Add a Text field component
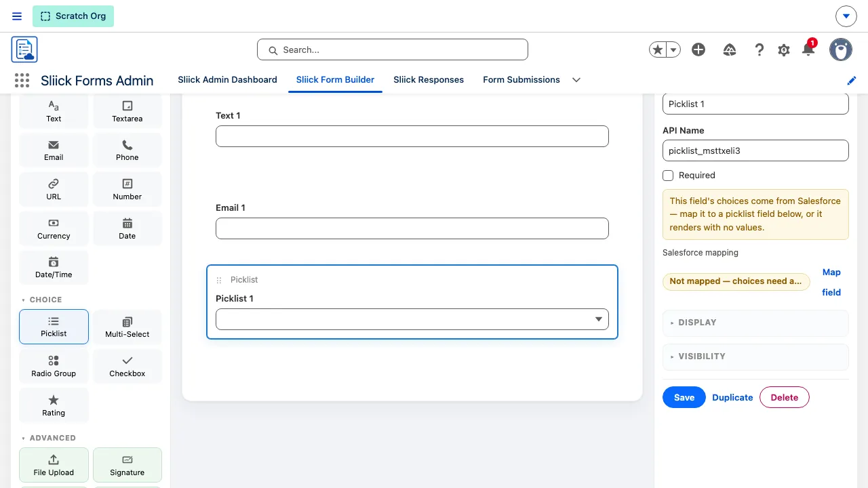The height and width of the screenshot is (488, 868). pyautogui.click(x=54, y=111)
